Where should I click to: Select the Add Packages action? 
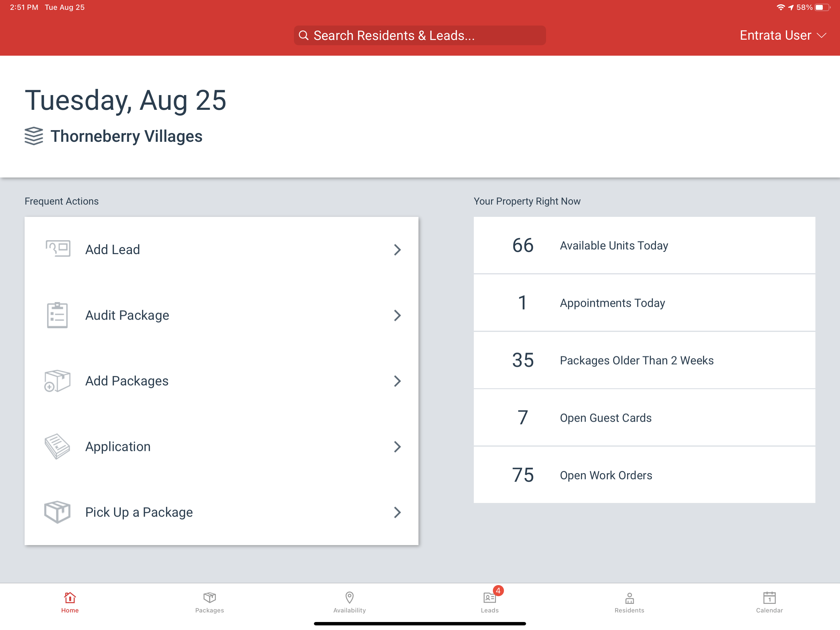221,381
